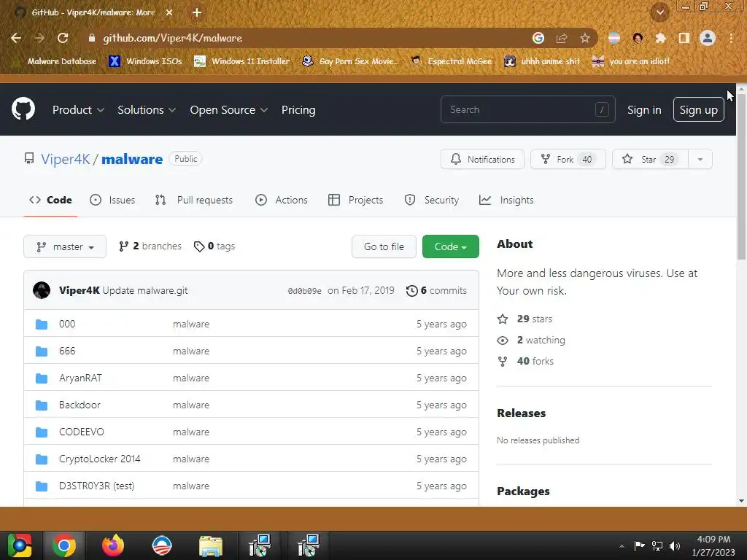Fork the repository with Fork button

(x=568, y=159)
